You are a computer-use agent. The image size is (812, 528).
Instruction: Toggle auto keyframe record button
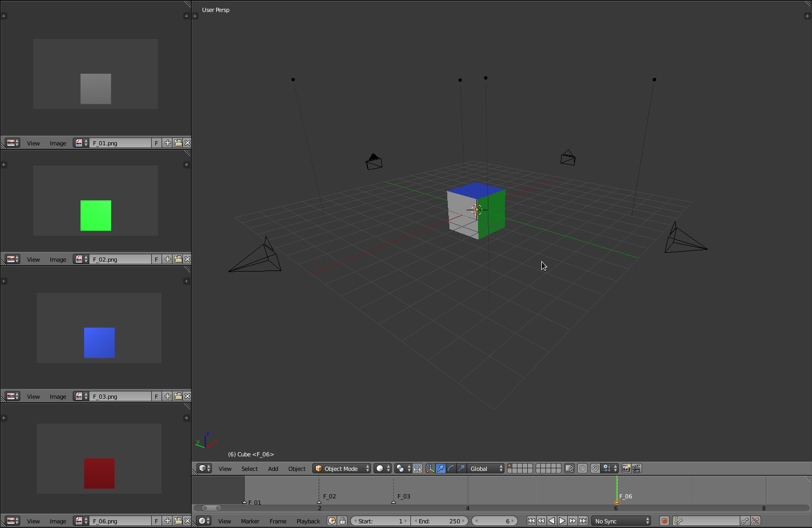(x=664, y=521)
